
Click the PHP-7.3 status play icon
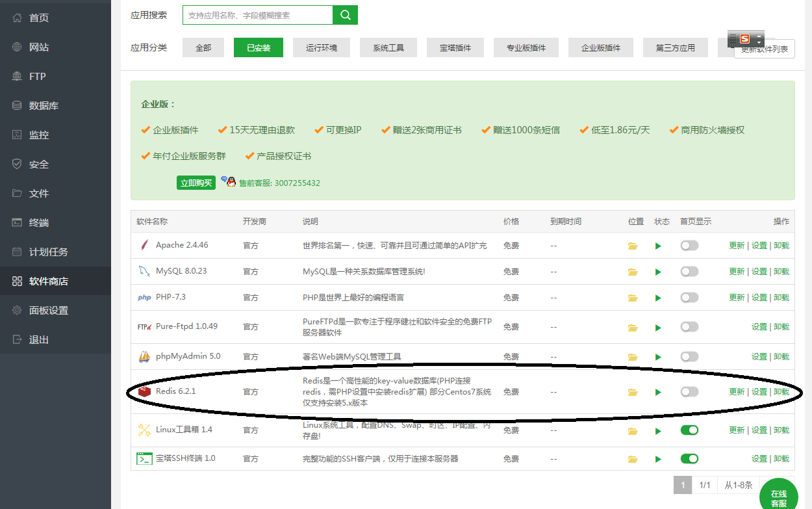point(658,298)
